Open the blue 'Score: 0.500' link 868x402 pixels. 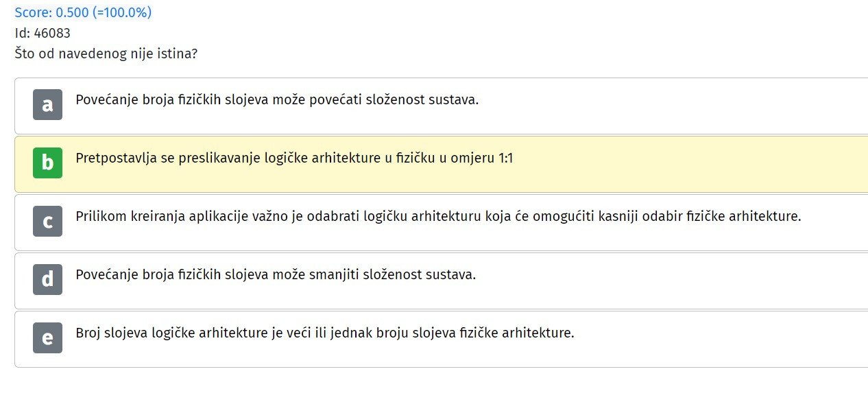point(51,12)
